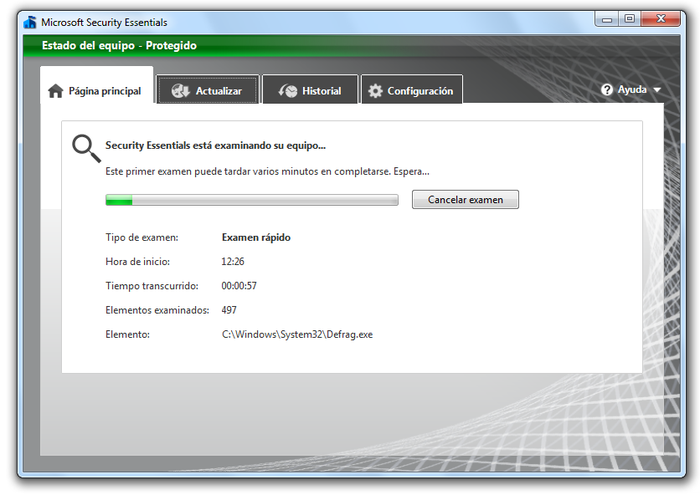
Task: Click the magnifying glass scan icon
Action: click(x=86, y=149)
